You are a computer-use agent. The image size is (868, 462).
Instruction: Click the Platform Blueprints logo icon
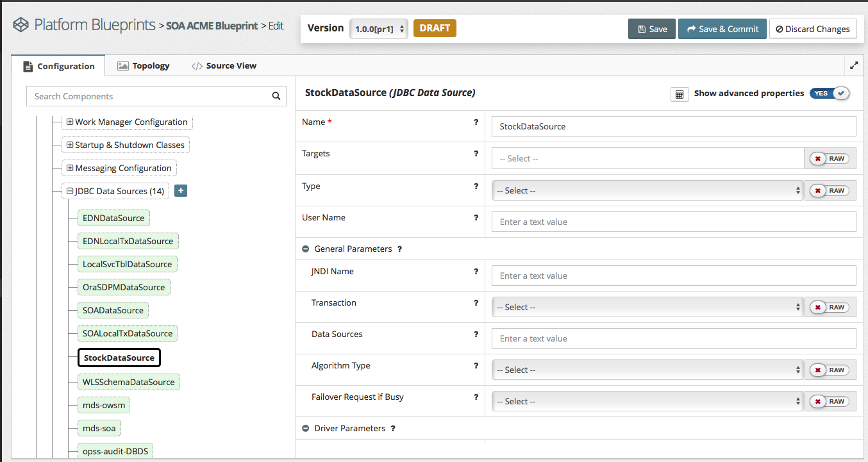coord(21,26)
